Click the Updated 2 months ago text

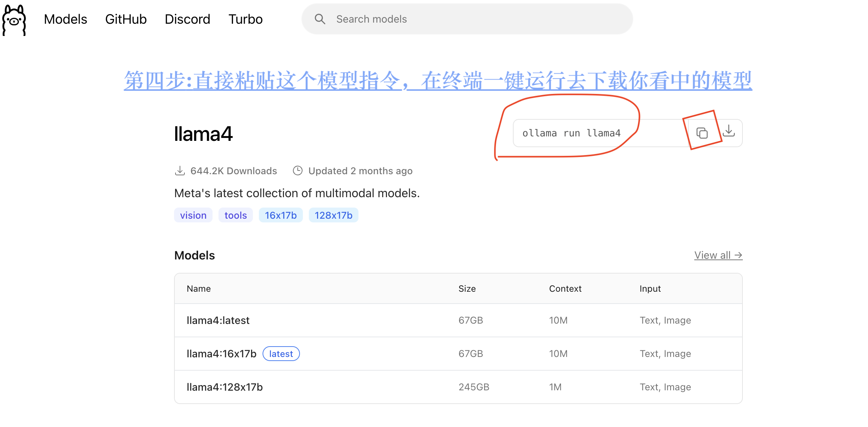(x=360, y=171)
